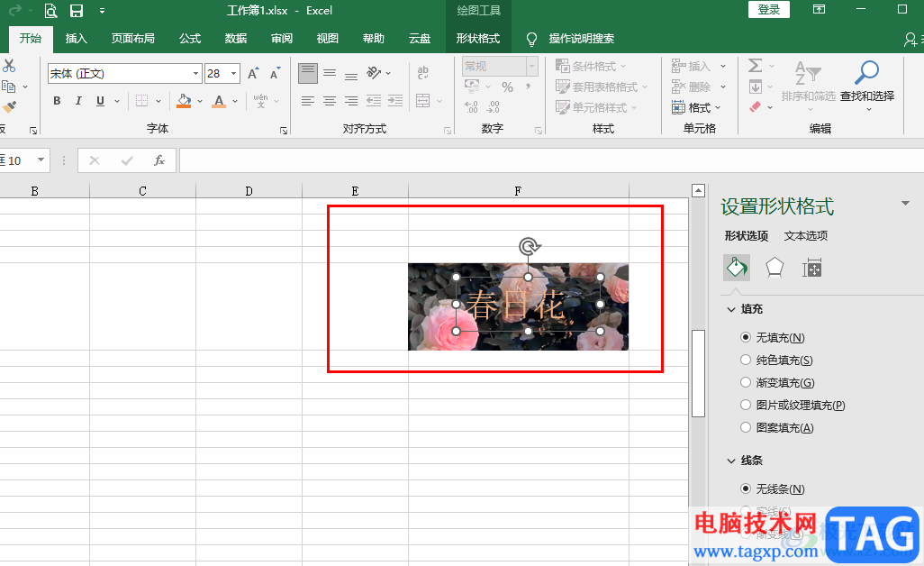The image size is (924, 566).
Task: Click the cell borders icon
Action: point(142,101)
